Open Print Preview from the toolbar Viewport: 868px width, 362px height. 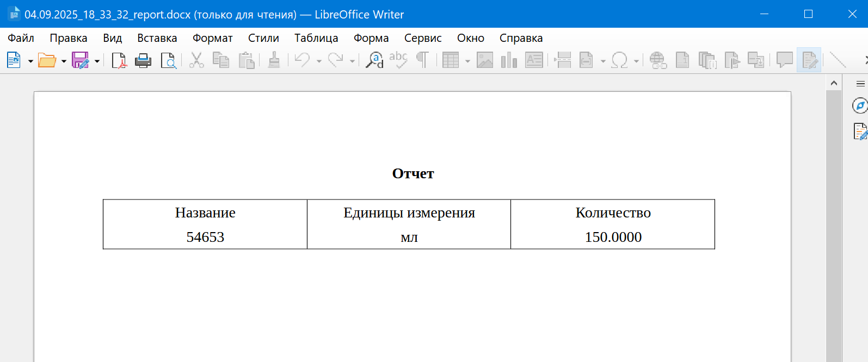(169, 60)
